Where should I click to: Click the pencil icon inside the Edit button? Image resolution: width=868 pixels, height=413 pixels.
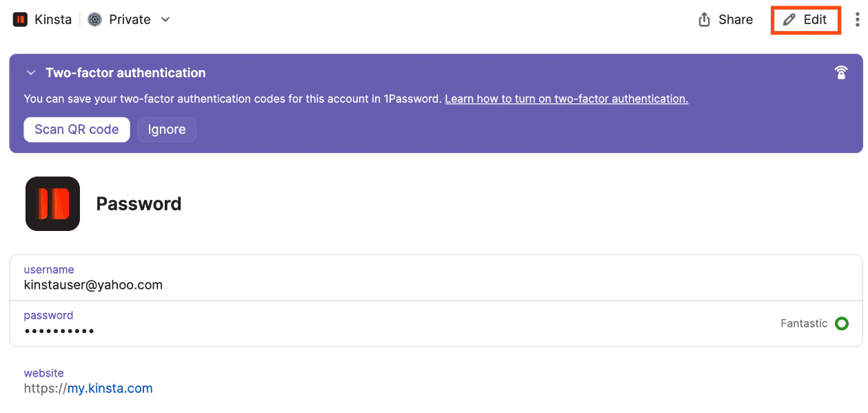pyautogui.click(x=790, y=19)
